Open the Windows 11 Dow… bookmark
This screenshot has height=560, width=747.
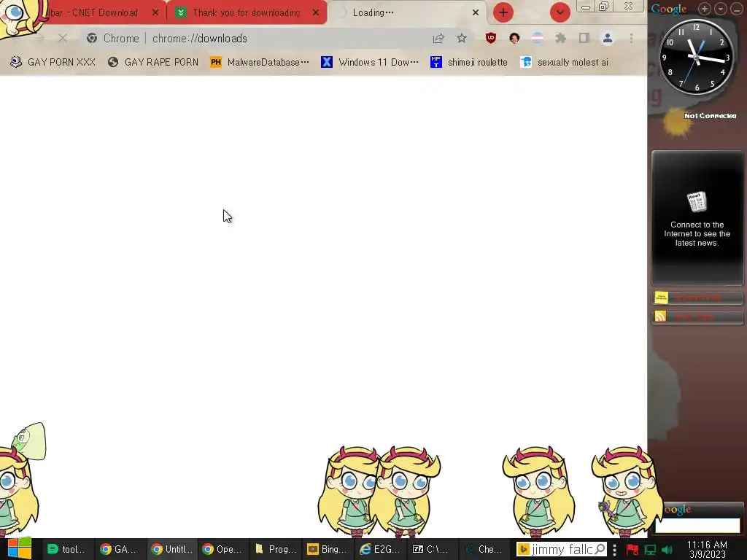[x=370, y=62]
